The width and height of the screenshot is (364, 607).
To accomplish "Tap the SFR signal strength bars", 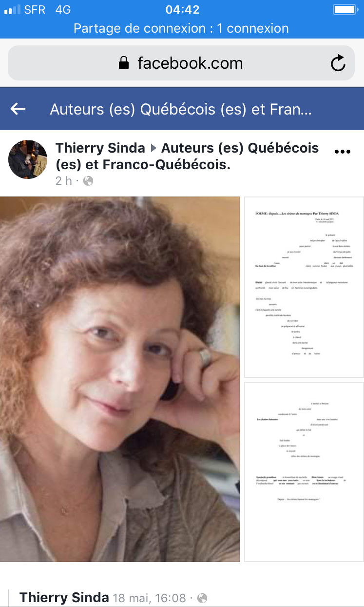I will [x=12, y=9].
